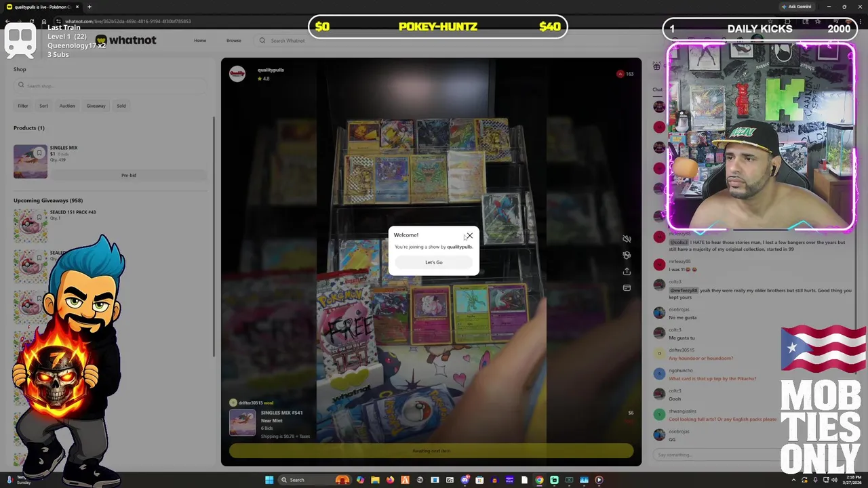
Task: Select the Chat tab
Action: (x=658, y=89)
